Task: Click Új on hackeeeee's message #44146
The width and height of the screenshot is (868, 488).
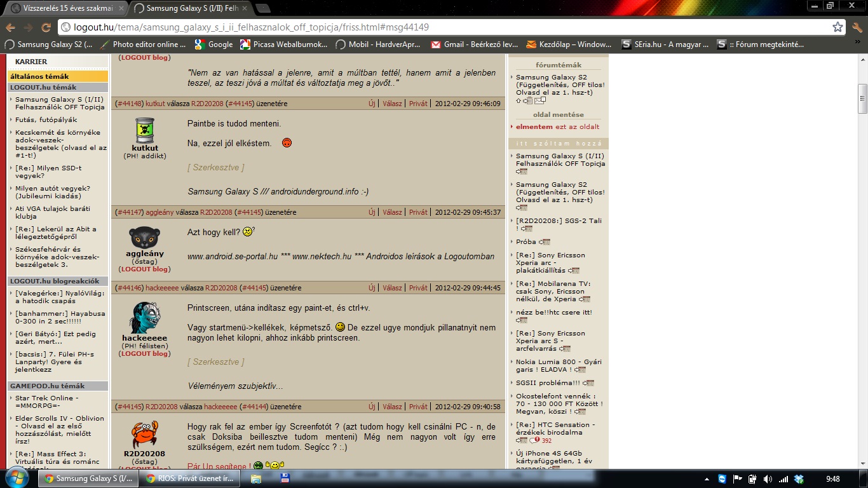Action: point(372,288)
